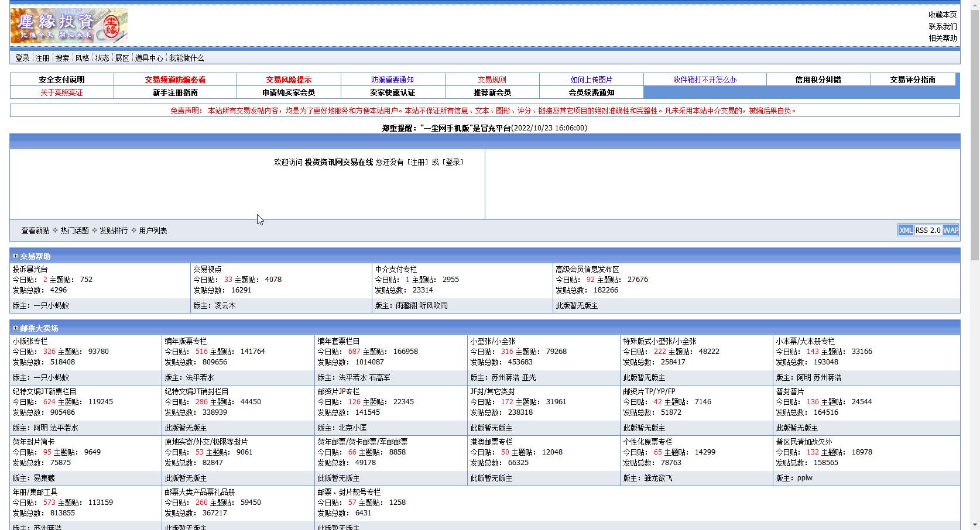Open the 邮资片JP专栏 forum
Viewport: 980px width, 530px height.
(338, 391)
